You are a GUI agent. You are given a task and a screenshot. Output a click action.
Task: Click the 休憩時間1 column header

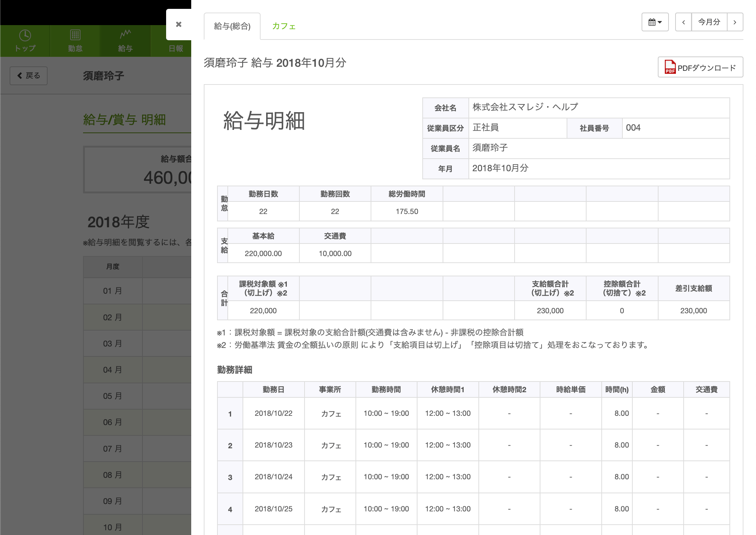[448, 390]
